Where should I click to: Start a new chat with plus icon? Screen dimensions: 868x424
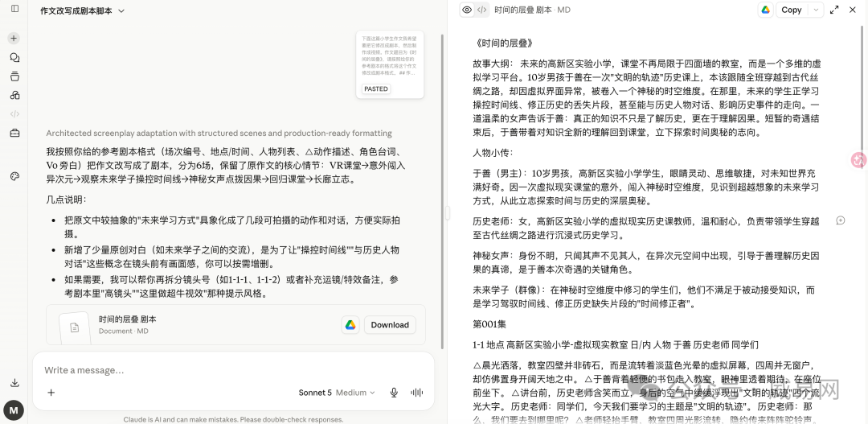point(14,39)
